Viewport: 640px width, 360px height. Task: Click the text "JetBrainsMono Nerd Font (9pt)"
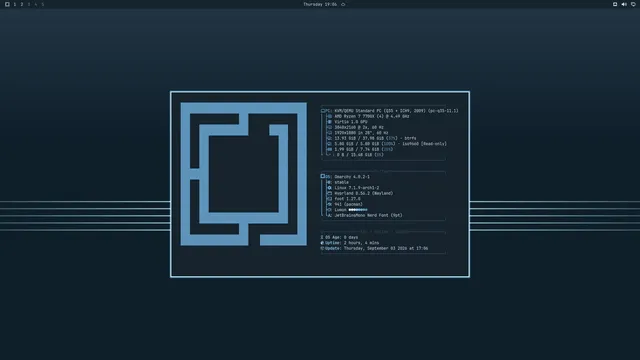click(x=368, y=215)
